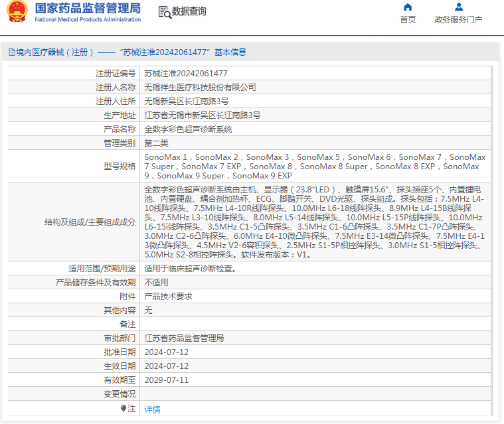Click the 审批部门 label
The height and width of the screenshot is (424, 504).
[120, 338]
